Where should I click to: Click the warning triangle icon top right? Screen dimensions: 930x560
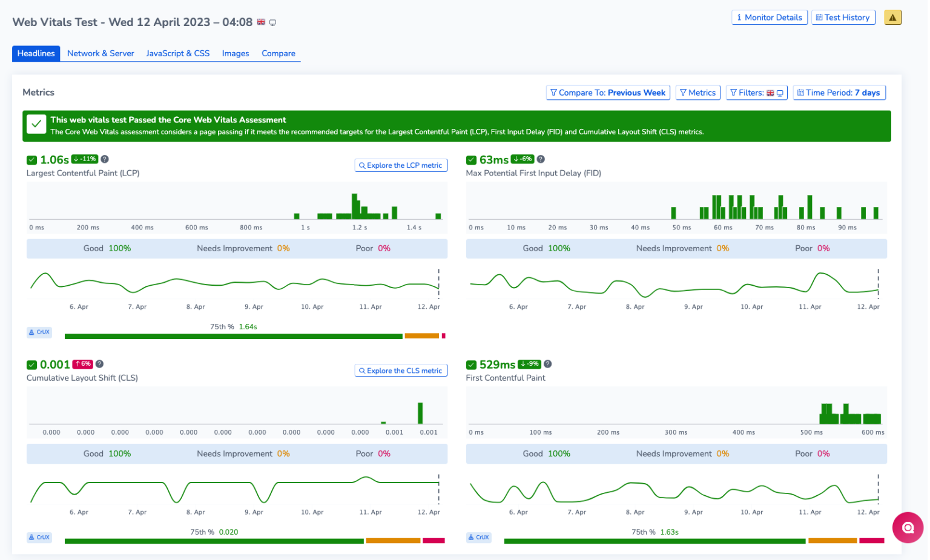click(892, 17)
